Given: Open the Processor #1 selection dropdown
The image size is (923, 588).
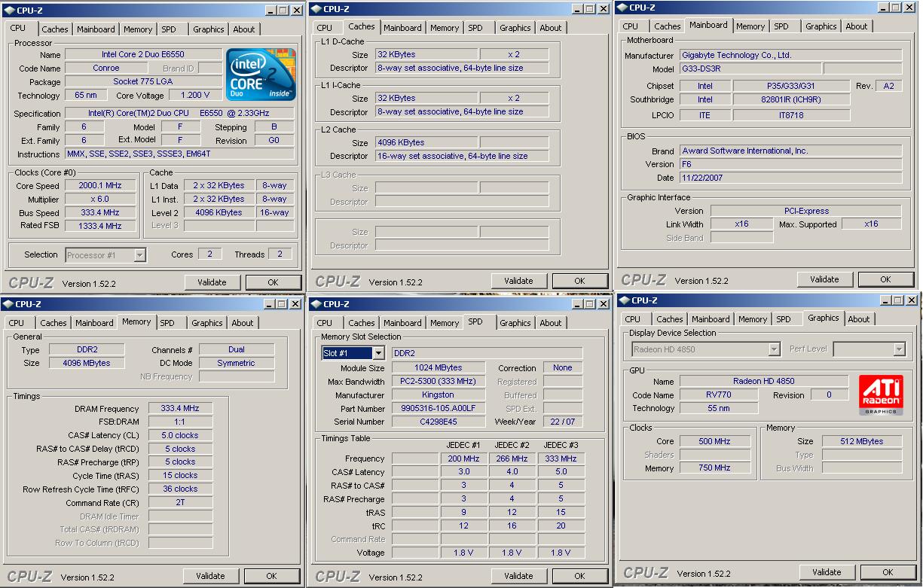Looking at the screenshot, I should click(139, 255).
